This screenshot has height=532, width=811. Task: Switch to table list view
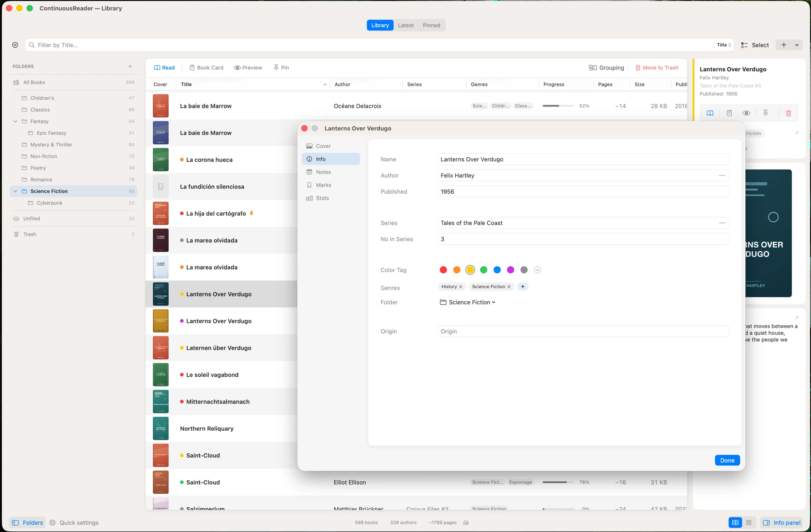click(735, 523)
